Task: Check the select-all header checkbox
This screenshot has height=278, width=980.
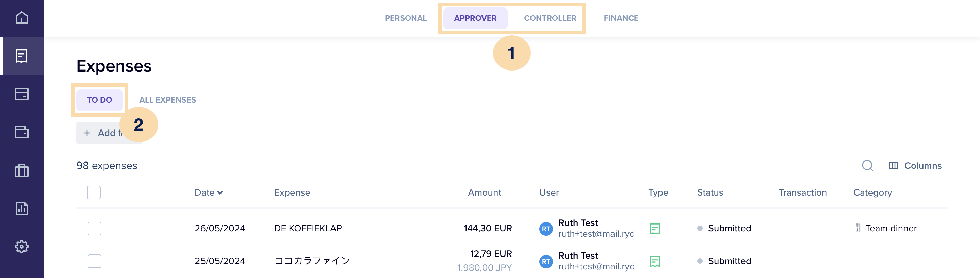Action: (94, 192)
